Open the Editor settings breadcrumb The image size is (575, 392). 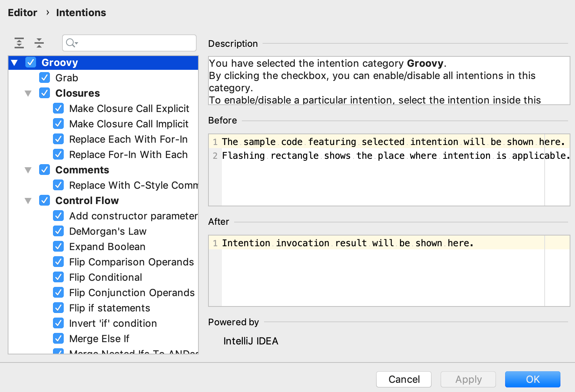tap(22, 12)
